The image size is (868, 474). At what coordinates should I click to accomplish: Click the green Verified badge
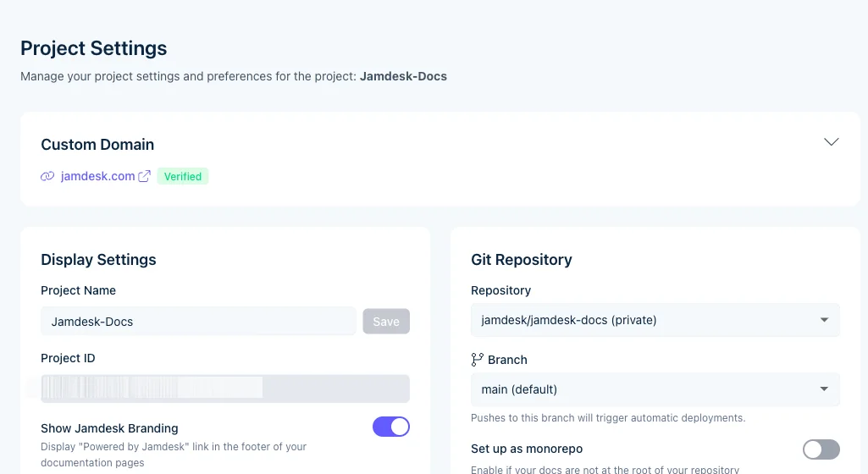click(x=183, y=176)
